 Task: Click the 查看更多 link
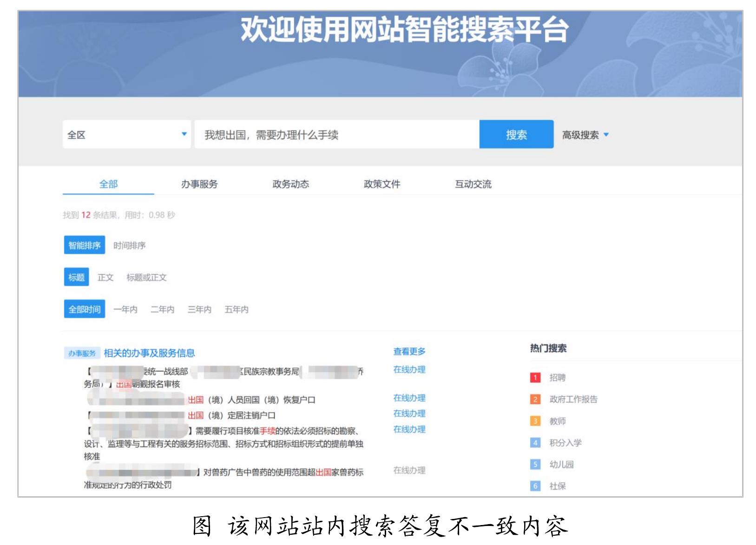pyautogui.click(x=409, y=352)
